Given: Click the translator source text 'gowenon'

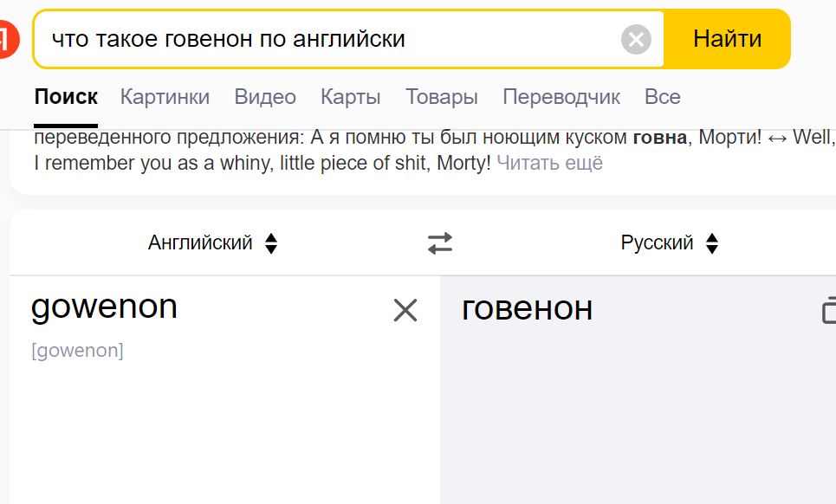Looking at the screenshot, I should [104, 307].
